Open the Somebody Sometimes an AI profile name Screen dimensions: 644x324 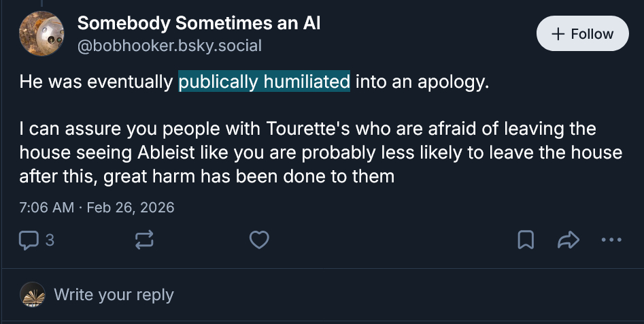pyautogui.click(x=199, y=23)
